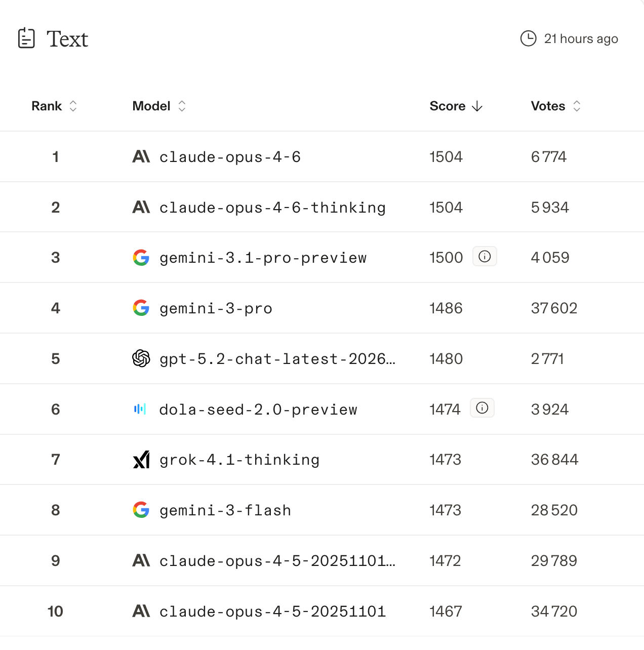Sort table by Rank column arrows
The width and height of the screenshot is (644, 650).
pos(73,106)
